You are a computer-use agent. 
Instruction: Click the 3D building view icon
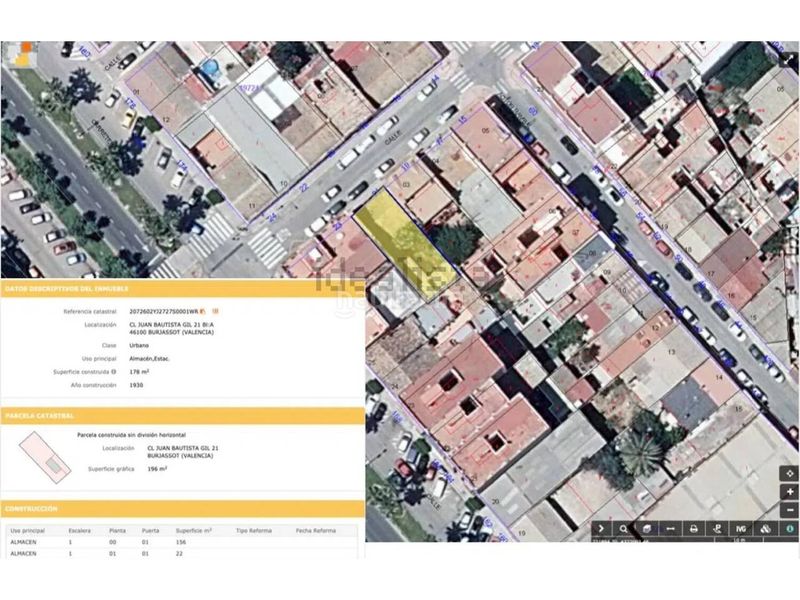pos(647,529)
